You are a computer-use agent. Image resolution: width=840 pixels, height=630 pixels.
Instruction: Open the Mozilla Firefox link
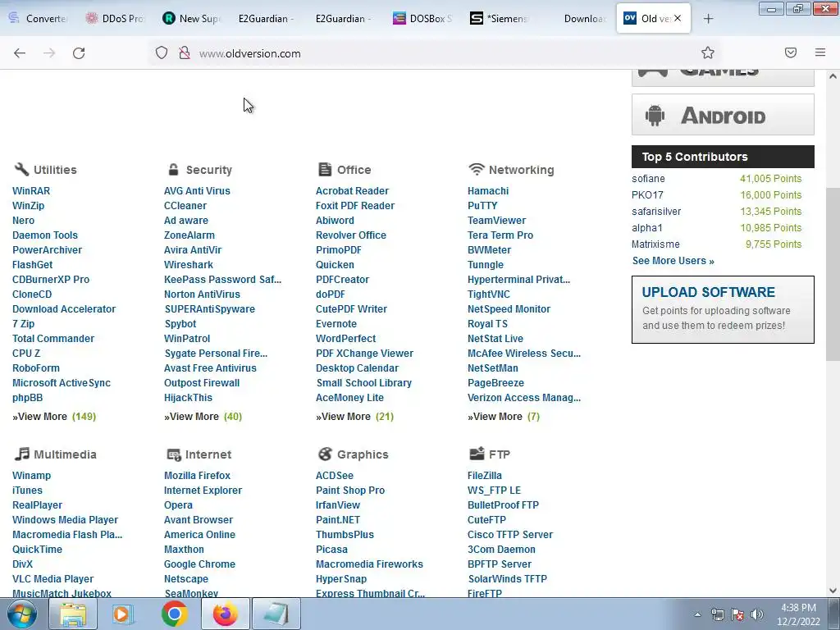point(197,476)
